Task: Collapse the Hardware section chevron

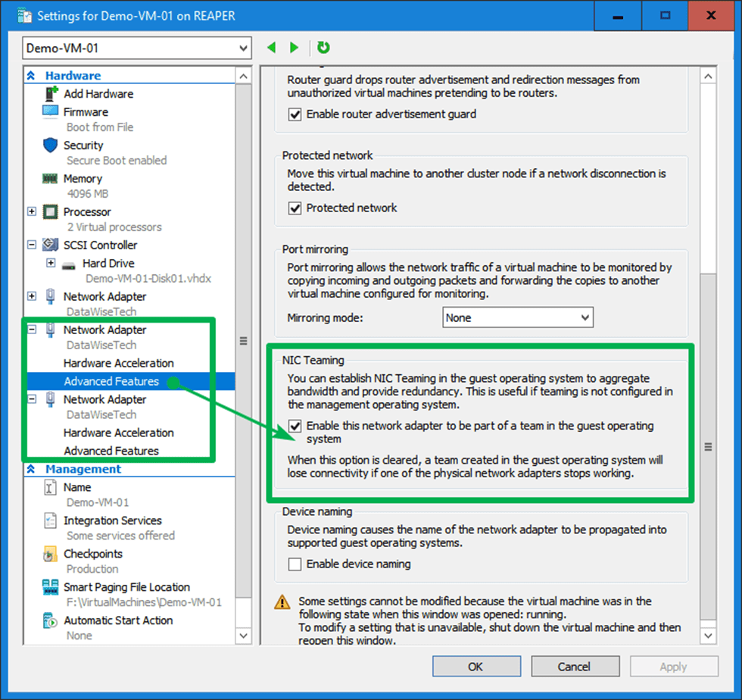Action: [31, 75]
